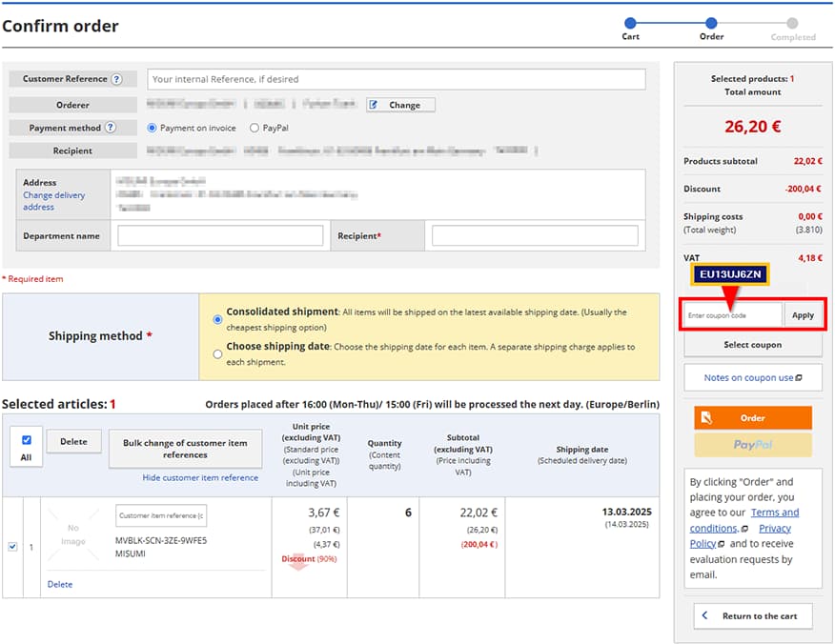835x644 pixels.
Task: Click the VAT amount 4,18 €
Action: click(809, 258)
